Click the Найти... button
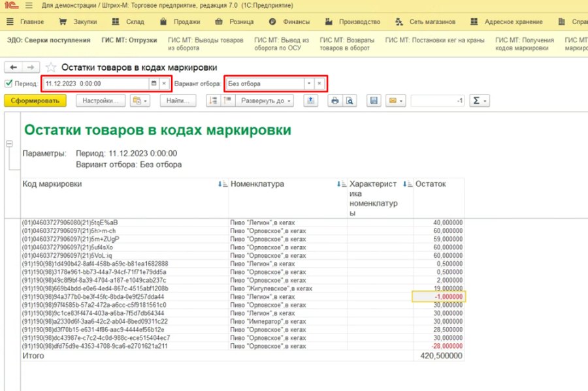Image resolution: width=588 pixels, height=391 pixels. tap(178, 101)
